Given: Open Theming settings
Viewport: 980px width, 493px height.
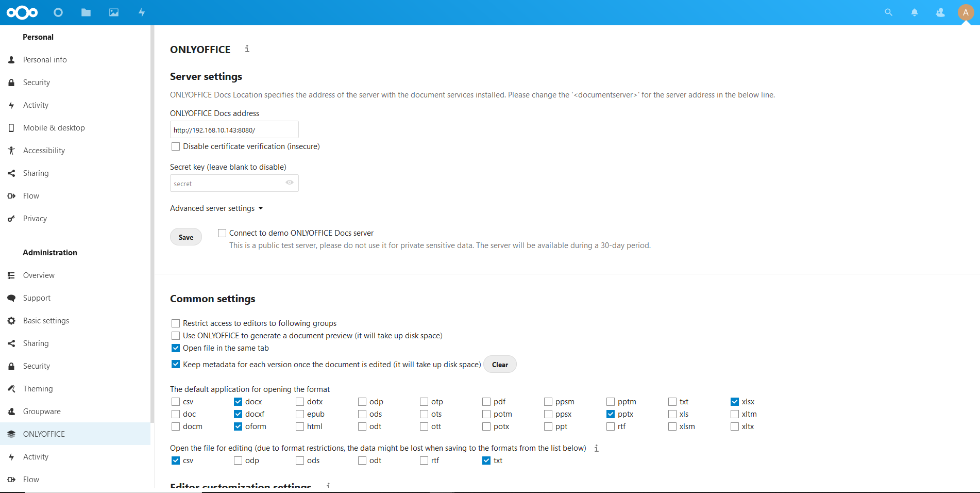Looking at the screenshot, I should [x=75, y=389].
